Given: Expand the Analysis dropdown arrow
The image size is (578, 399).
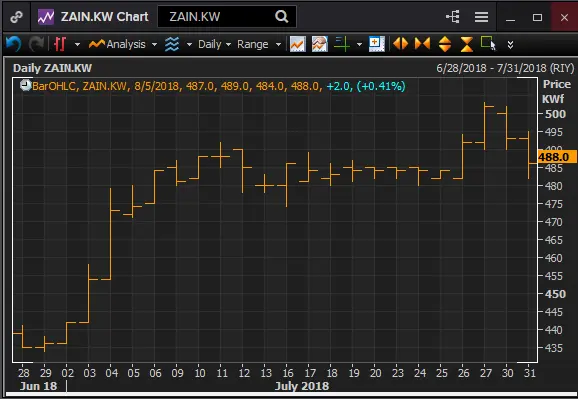Looking at the screenshot, I should click(154, 45).
